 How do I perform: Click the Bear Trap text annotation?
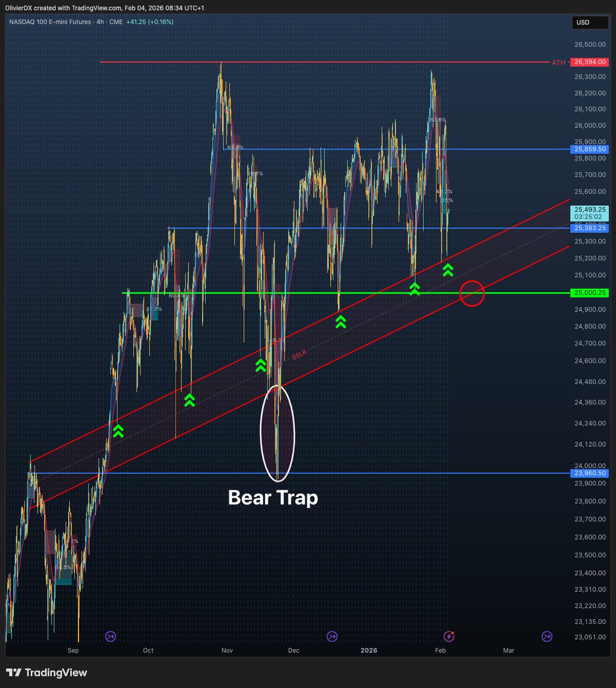(x=273, y=497)
